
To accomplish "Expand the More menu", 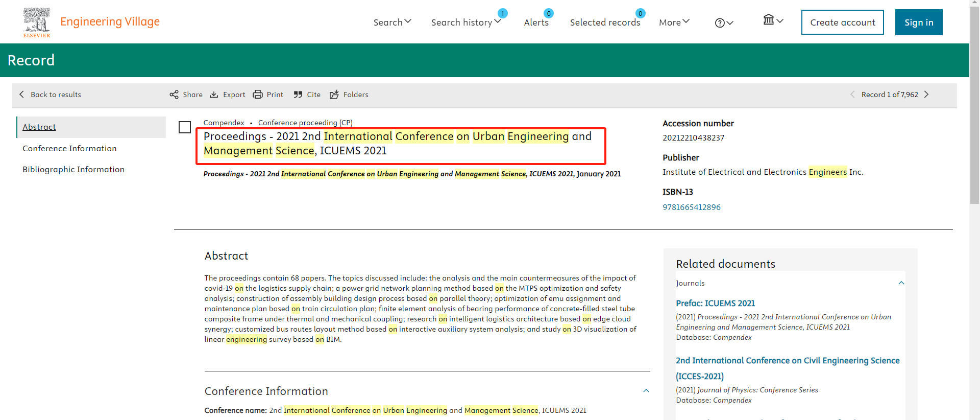I will 674,22.
